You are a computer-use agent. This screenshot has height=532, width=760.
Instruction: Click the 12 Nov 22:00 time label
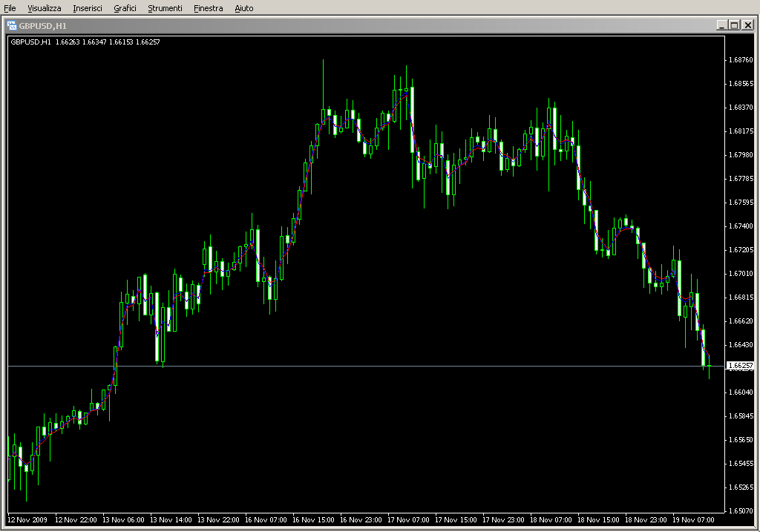tap(76, 520)
